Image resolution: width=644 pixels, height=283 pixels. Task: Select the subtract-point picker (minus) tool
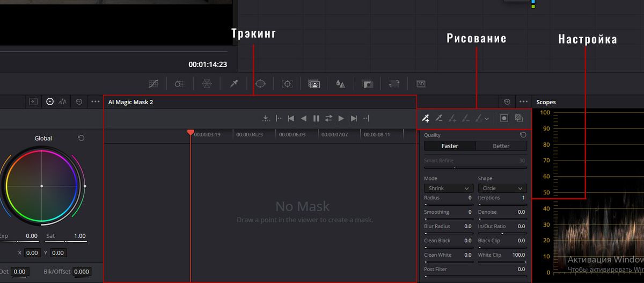pyautogui.click(x=439, y=118)
